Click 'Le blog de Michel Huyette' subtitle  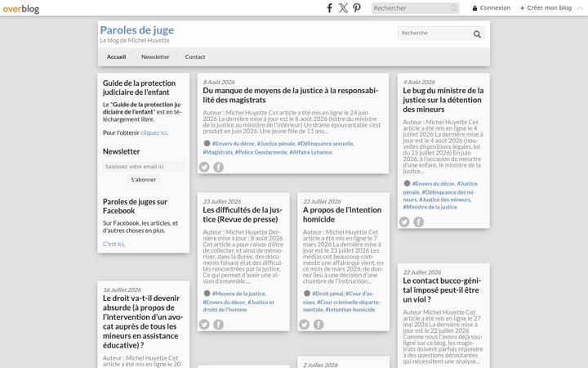[135, 40]
